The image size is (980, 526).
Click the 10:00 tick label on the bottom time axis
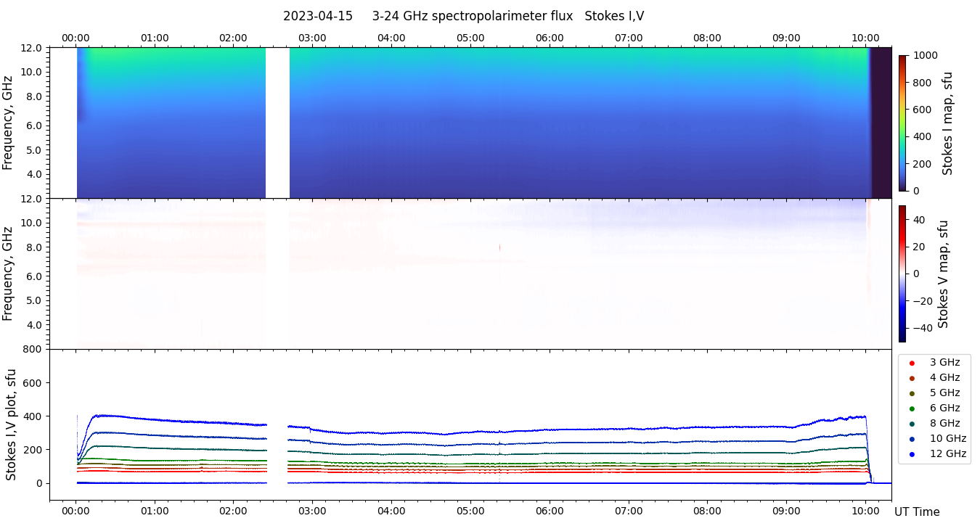tap(865, 511)
